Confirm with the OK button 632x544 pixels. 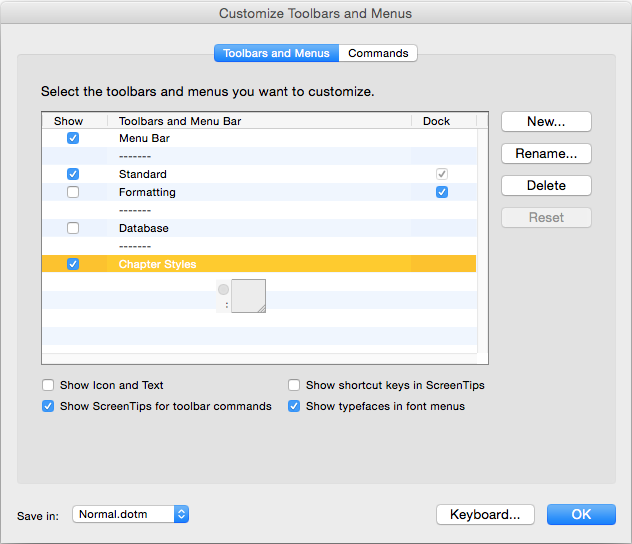point(581,514)
